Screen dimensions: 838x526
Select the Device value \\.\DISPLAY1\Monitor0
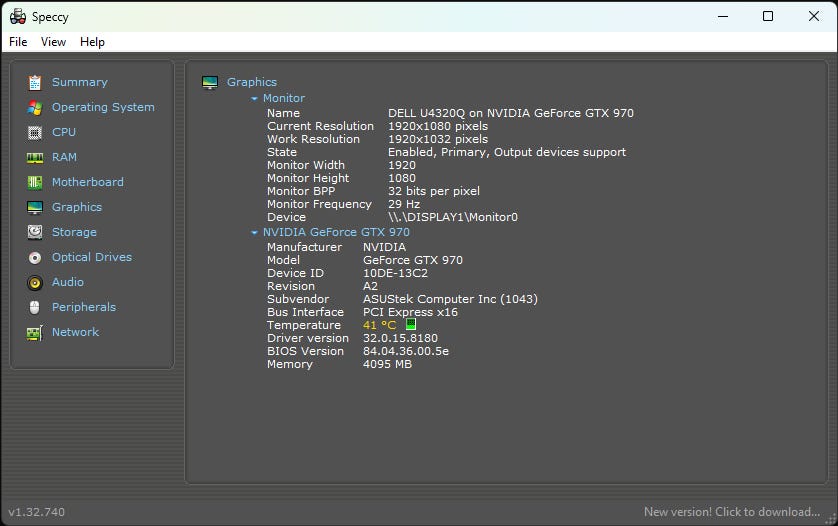coord(453,217)
